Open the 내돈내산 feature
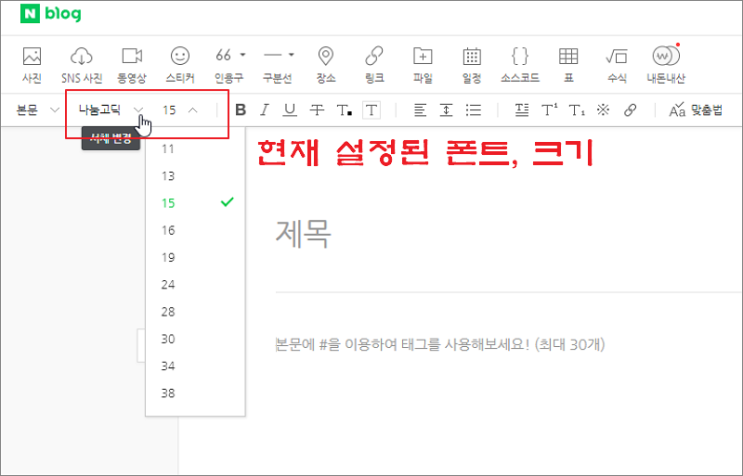 666,65
